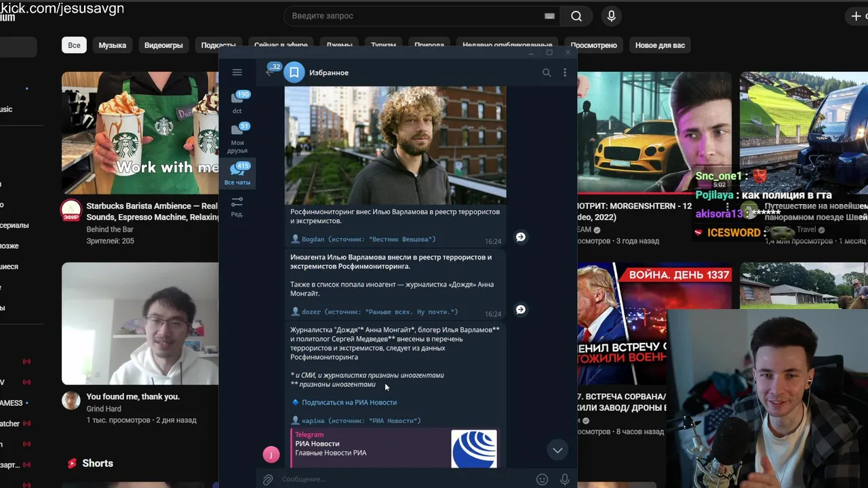Select the Новое для вас chip
This screenshot has height=488, width=868.
pos(660,45)
